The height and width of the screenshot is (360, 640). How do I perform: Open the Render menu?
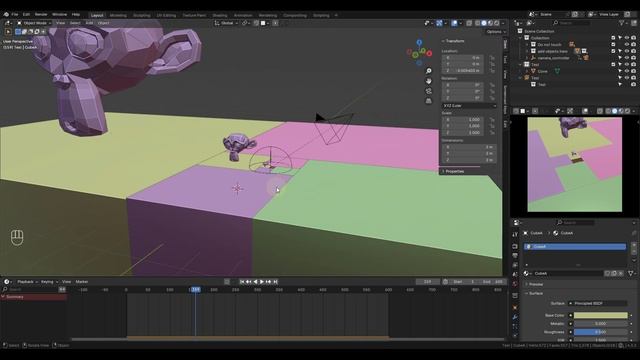click(x=41, y=14)
